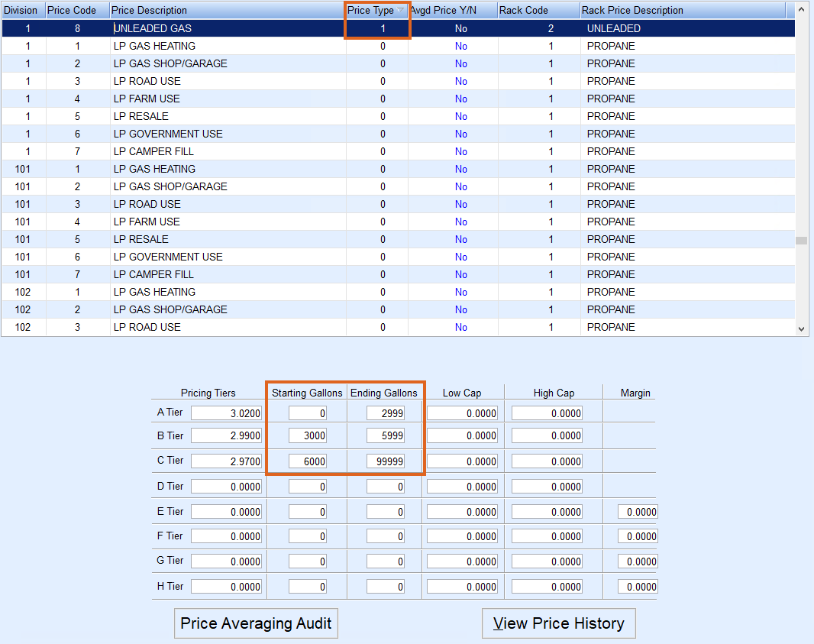Screen dimensions: 814x644
Task: Open View Price History
Action: coord(559,623)
